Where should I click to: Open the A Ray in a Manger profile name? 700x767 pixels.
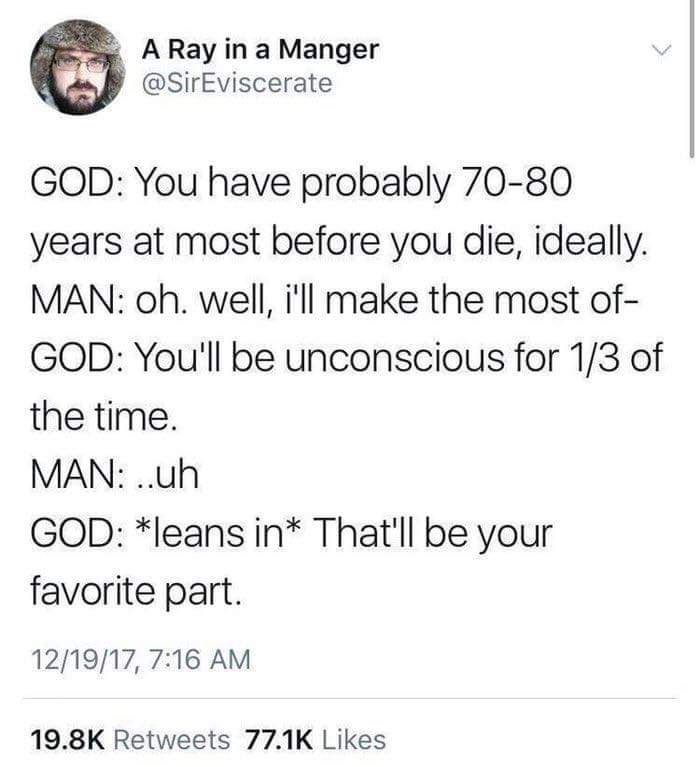point(260,48)
